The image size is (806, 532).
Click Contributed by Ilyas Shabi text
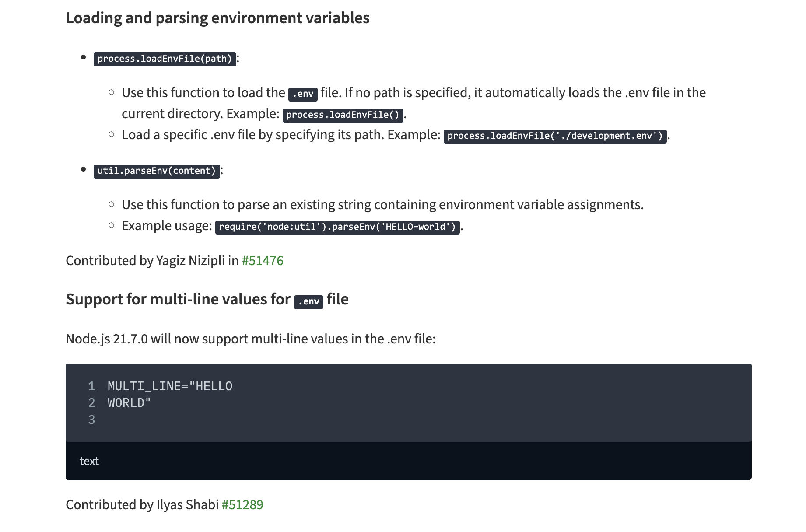pos(142,505)
